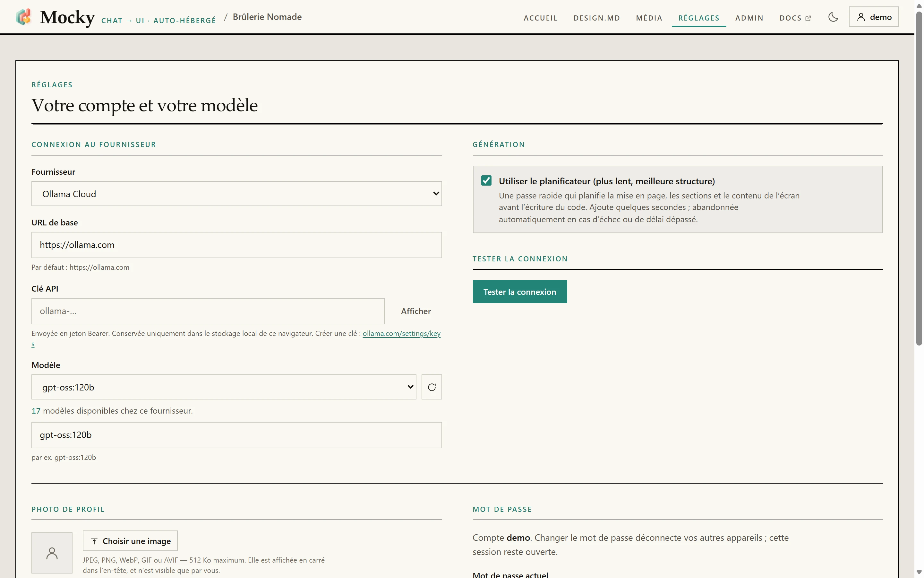Click the Mocky logo icon
The height and width of the screenshot is (578, 924).
(24, 17)
